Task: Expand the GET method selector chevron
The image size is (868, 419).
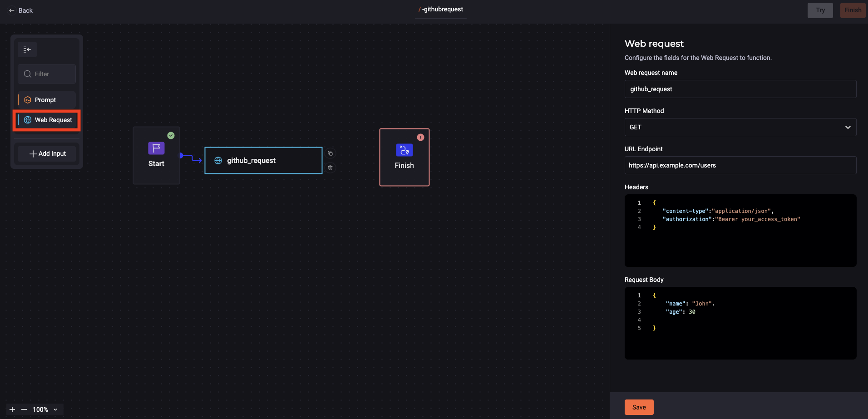Action: pos(847,127)
